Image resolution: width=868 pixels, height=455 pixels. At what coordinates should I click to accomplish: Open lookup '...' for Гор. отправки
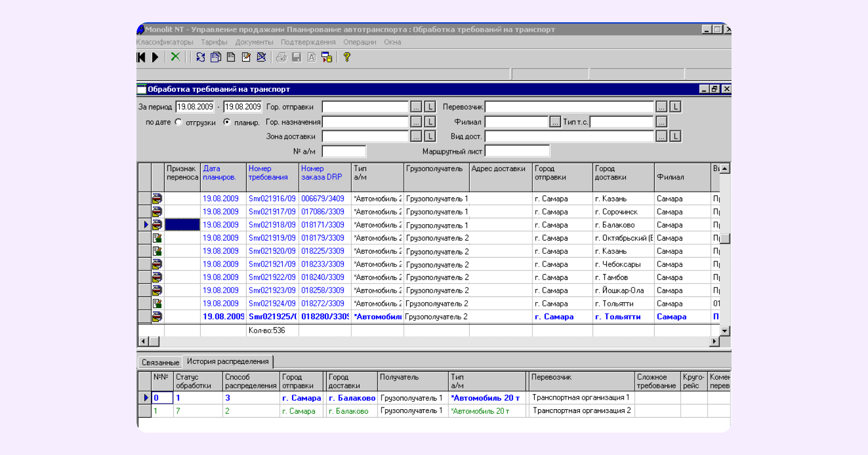point(416,107)
